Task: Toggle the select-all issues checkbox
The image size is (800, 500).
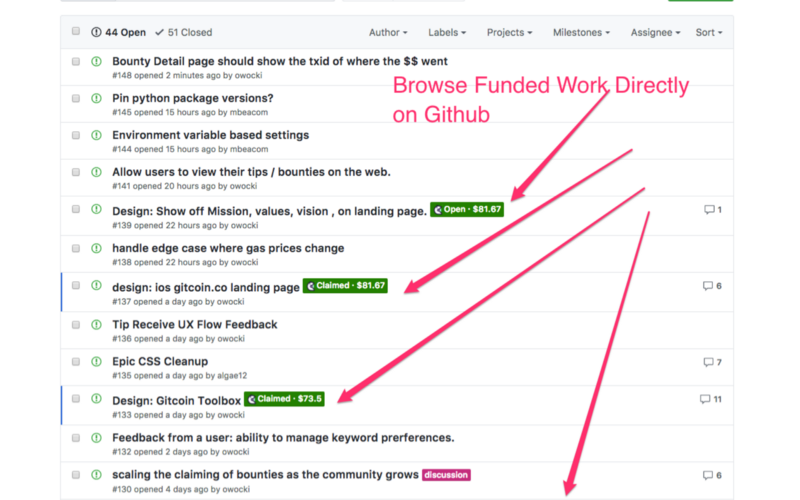Action: click(x=76, y=31)
